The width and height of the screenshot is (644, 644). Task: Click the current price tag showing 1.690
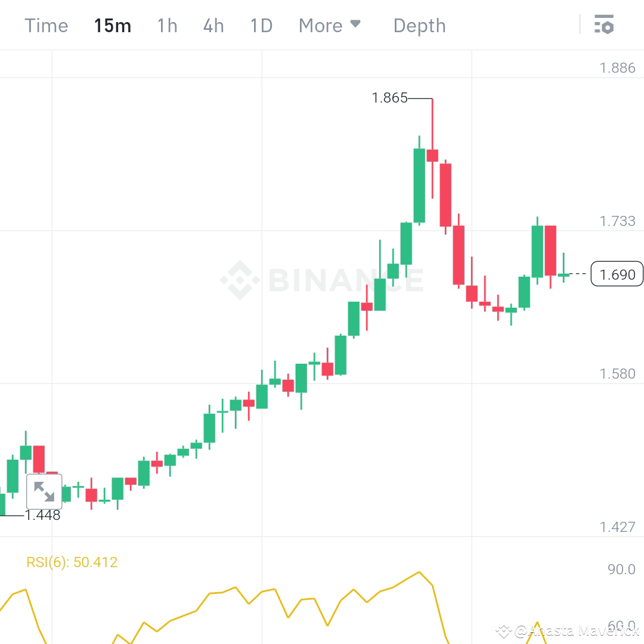[617, 274]
